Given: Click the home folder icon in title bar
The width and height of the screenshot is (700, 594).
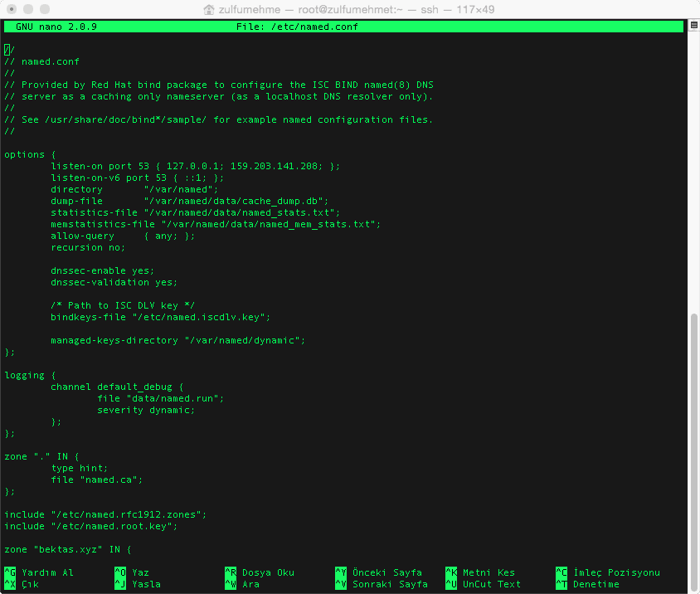Looking at the screenshot, I should 208,9.
